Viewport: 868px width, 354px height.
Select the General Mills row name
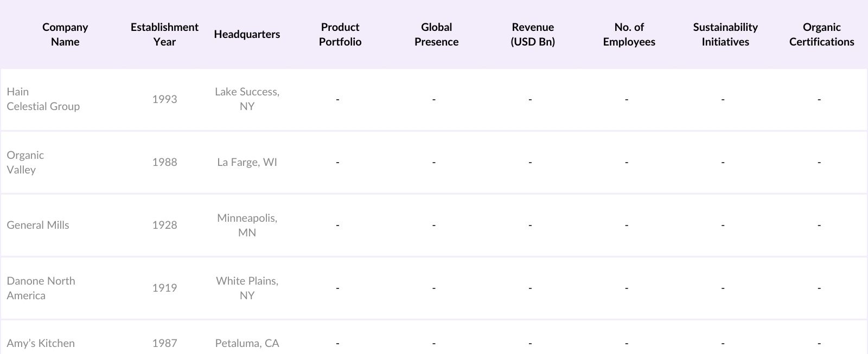pyautogui.click(x=38, y=225)
